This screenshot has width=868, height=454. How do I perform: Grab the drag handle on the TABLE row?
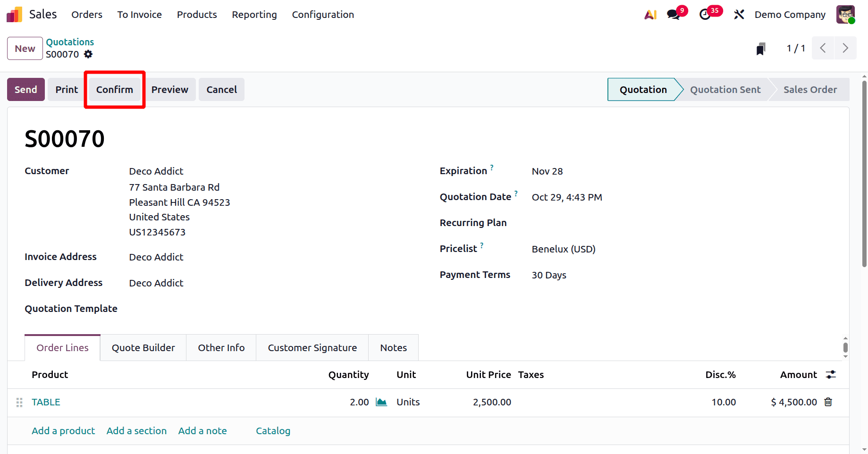[x=19, y=402]
